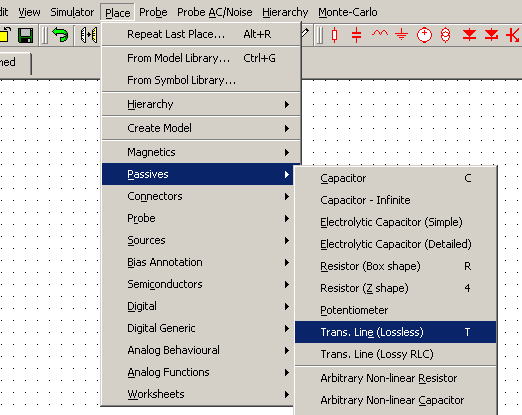Place a capacitor using toolbar icon
522x415 pixels.
point(356,35)
